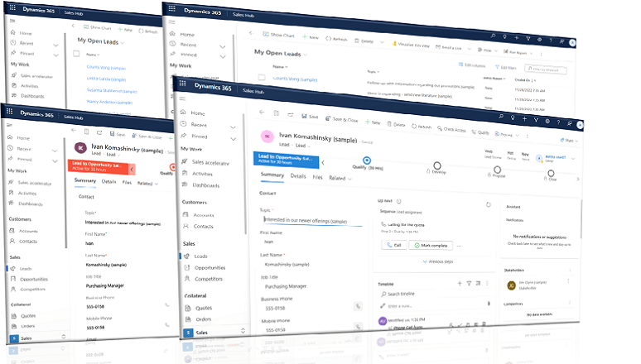Select the Propose stage circle
Screen dimensions: 641x364
(x=497, y=170)
